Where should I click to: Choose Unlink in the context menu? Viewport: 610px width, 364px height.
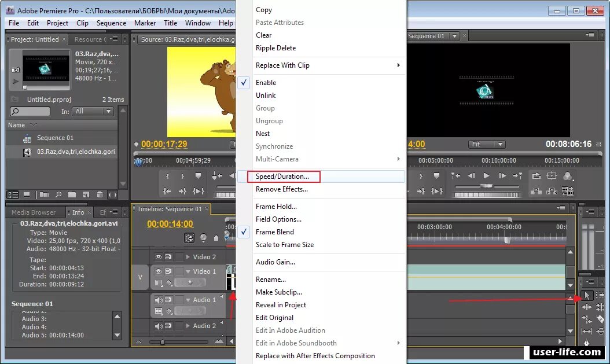point(321,95)
